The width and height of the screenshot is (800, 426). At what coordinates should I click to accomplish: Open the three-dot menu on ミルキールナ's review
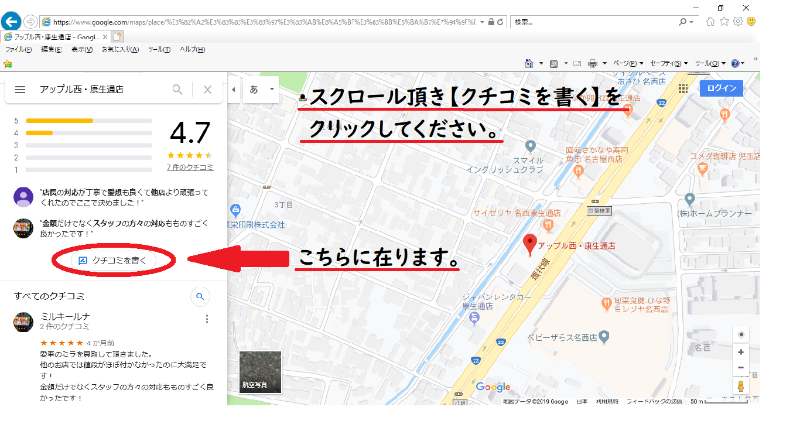pyautogui.click(x=207, y=319)
